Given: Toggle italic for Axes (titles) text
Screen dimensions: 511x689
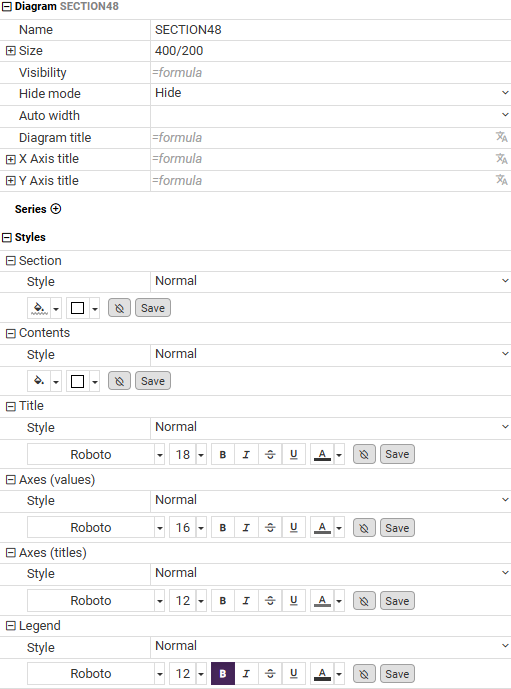Looking at the screenshot, I should pyautogui.click(x=246, y=600).
